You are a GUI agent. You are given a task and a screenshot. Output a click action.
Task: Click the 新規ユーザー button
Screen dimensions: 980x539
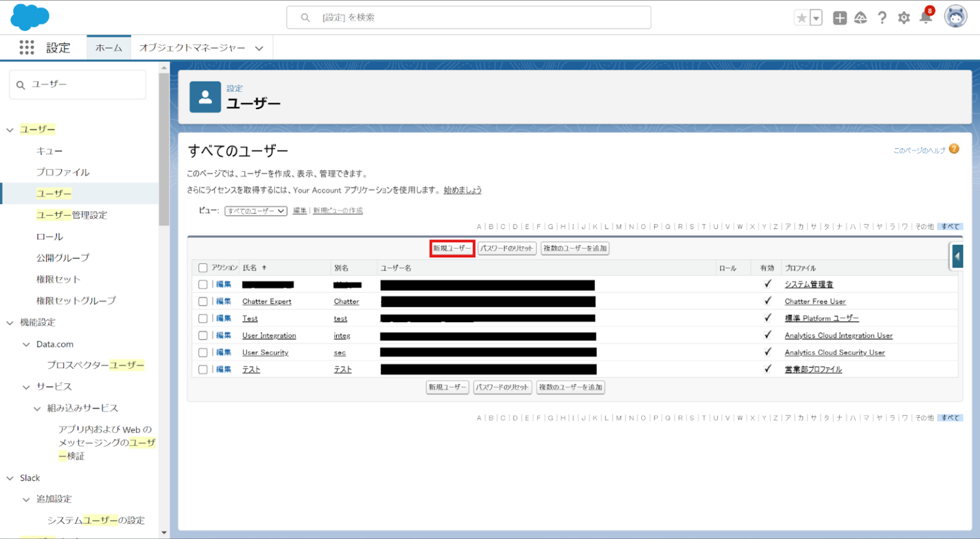coord(452,248)
